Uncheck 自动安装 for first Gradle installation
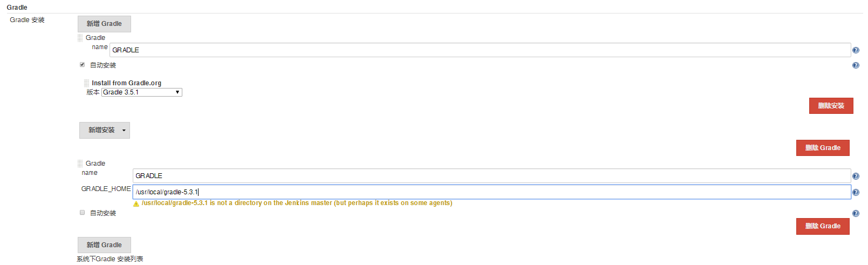The width and height of the screenshot is (868, 265). pyautogui.click(x=83, y=65)
